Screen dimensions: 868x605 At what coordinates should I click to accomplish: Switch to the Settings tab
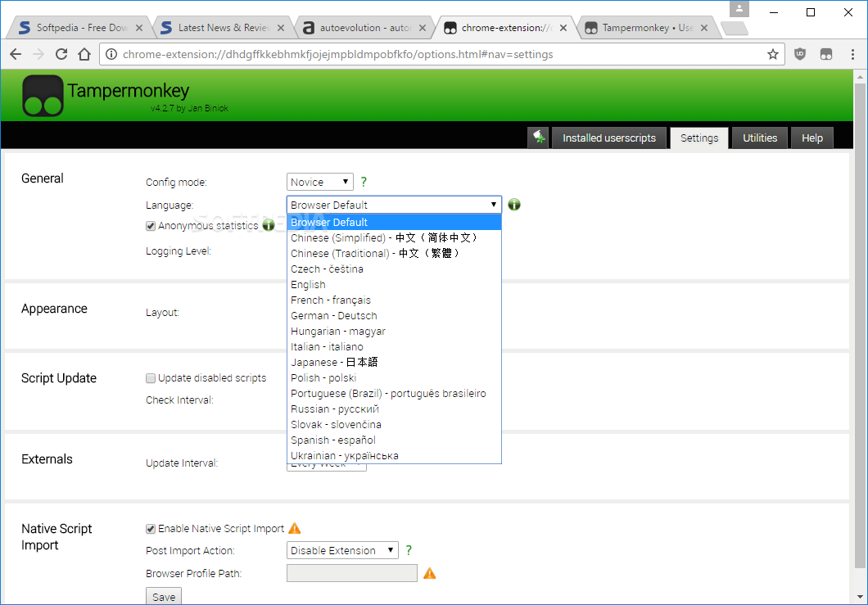(699, 138)
